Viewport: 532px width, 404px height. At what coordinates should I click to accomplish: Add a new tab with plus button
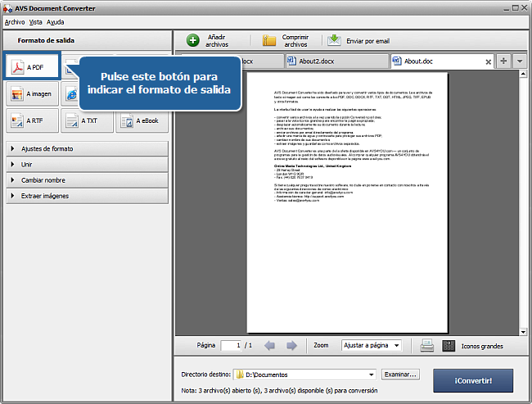(x=503, y=61)
